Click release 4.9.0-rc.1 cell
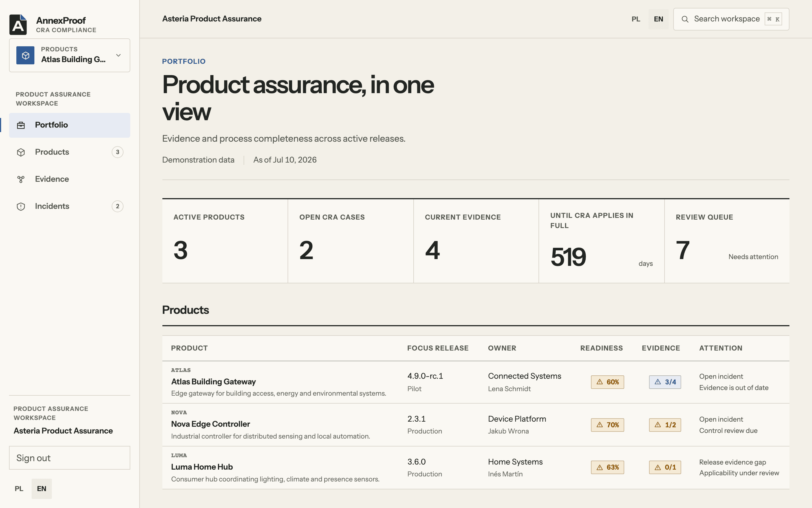This screenshot has width=812, height=508. pos(425,376)
